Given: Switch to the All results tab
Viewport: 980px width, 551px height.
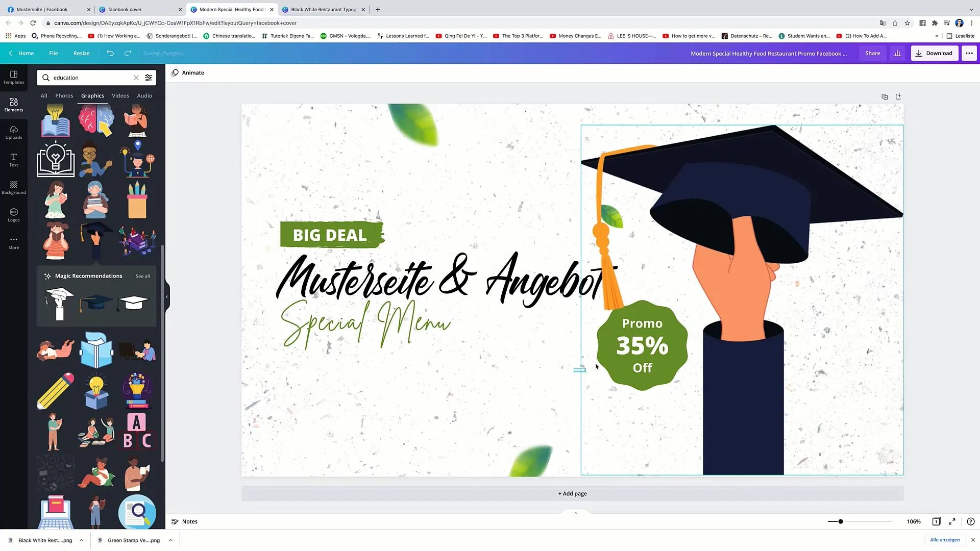Looking at the screenshot, I should (44, 95).
